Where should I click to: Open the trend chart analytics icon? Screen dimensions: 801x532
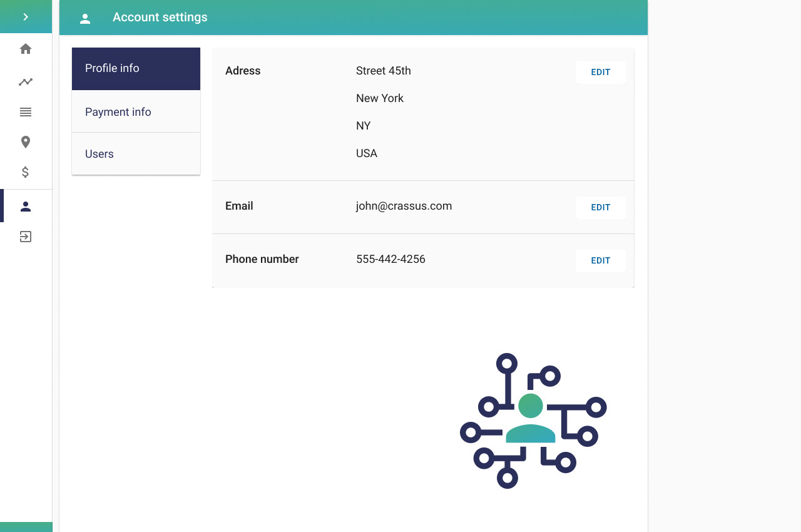[x=26, y=81]
